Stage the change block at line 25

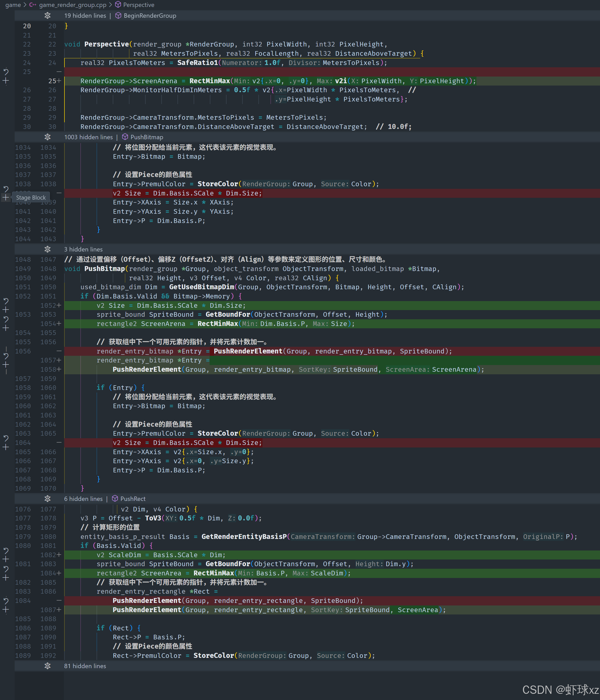[x=6, y=81]
